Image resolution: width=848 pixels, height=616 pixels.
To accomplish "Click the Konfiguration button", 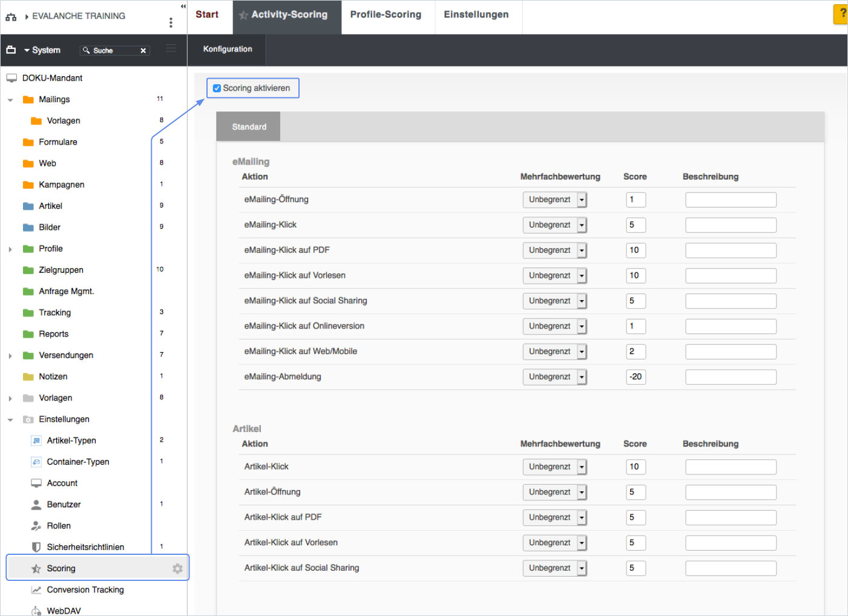I will (x=228, y=50).
